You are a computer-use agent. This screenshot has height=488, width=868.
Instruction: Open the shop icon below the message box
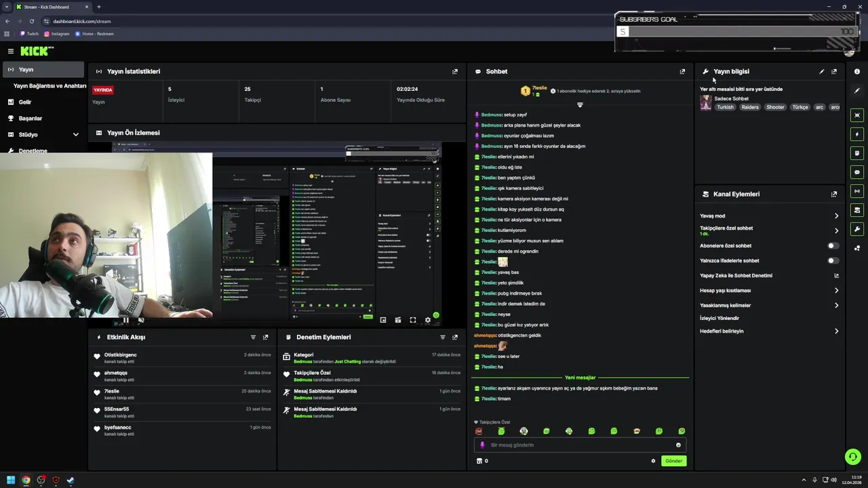tap(479, 461)
